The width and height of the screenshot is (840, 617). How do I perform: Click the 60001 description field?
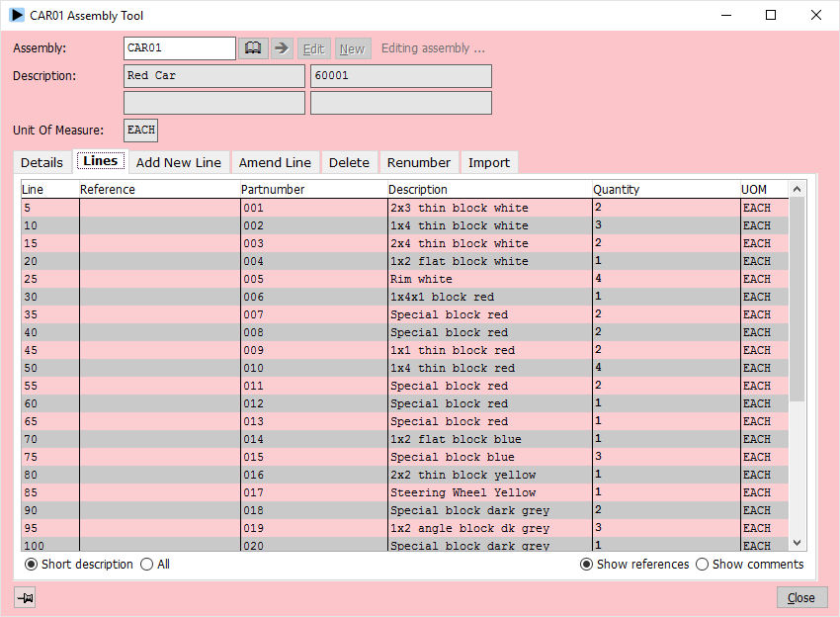pyautogui.click(x=401, y=76)
